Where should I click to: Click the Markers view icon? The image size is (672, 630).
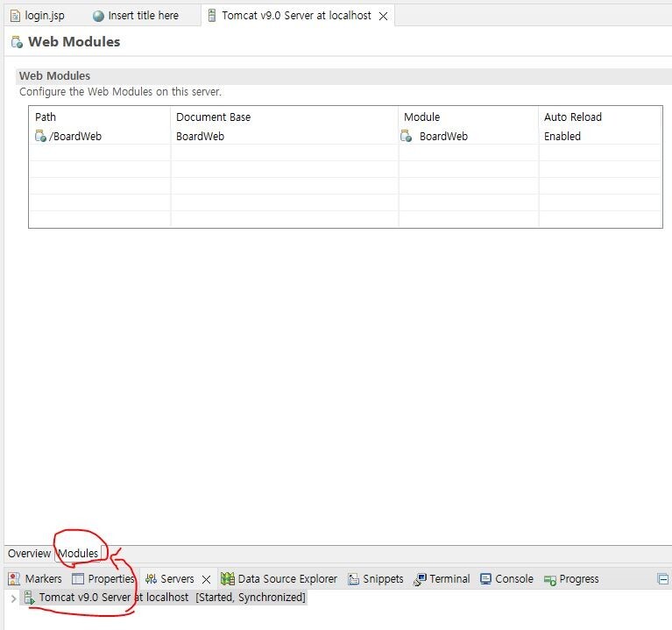point(14,579)
